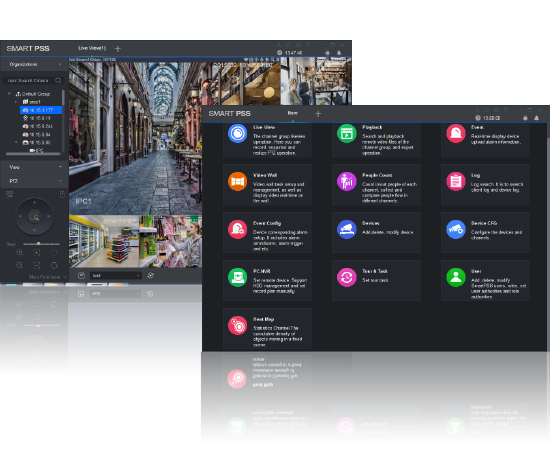Open the PC-NVR module icon
Image resolution: width=550 pixels, height=450 pixels.
pyautogui.click(x=237, y=277)
